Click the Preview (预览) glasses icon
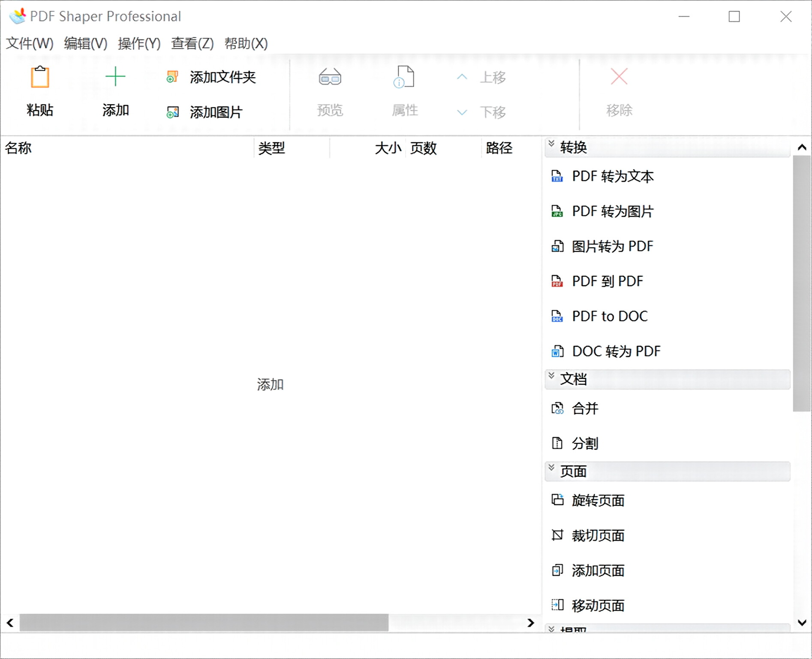Image resolution: width=812 pixels, height=659 pixels. tap(330, 77)
